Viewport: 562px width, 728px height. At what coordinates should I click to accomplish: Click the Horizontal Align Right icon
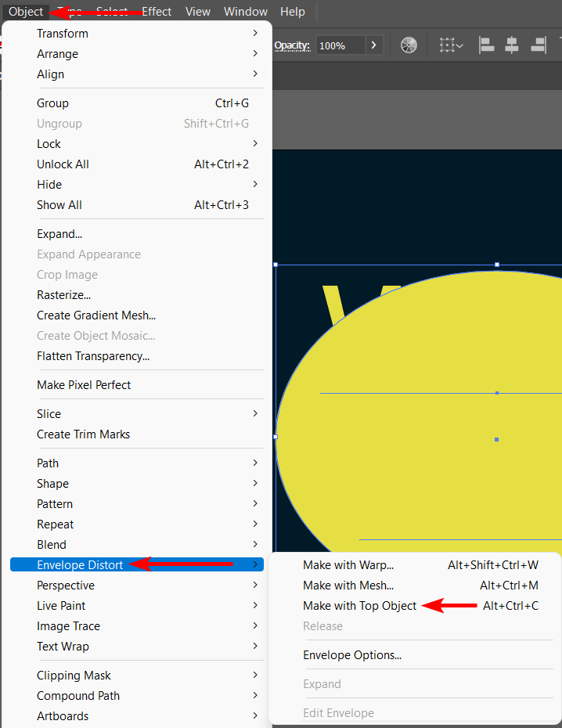point(537,45)
